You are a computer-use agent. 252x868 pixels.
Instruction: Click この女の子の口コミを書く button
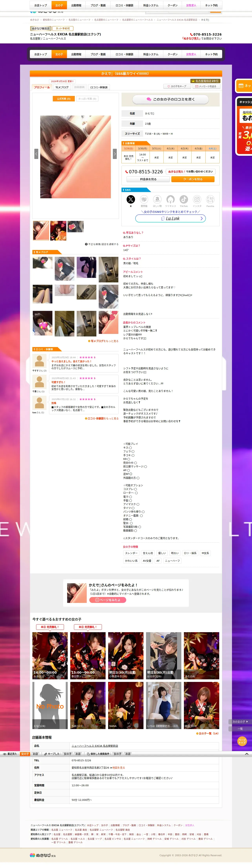click(171, 99)
